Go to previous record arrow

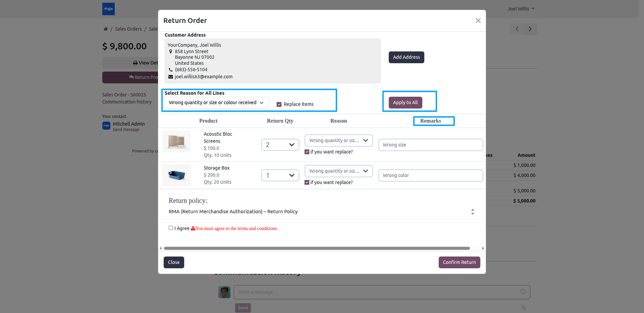pos(517,29)
